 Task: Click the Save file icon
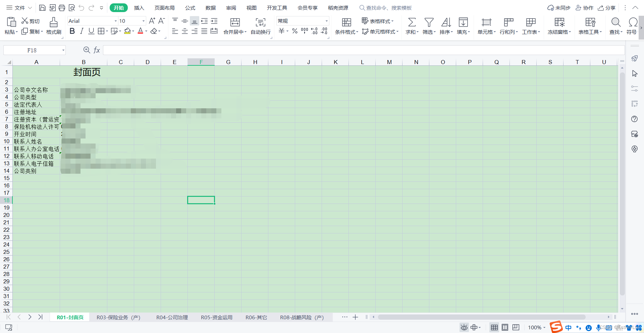click(42, 8)
